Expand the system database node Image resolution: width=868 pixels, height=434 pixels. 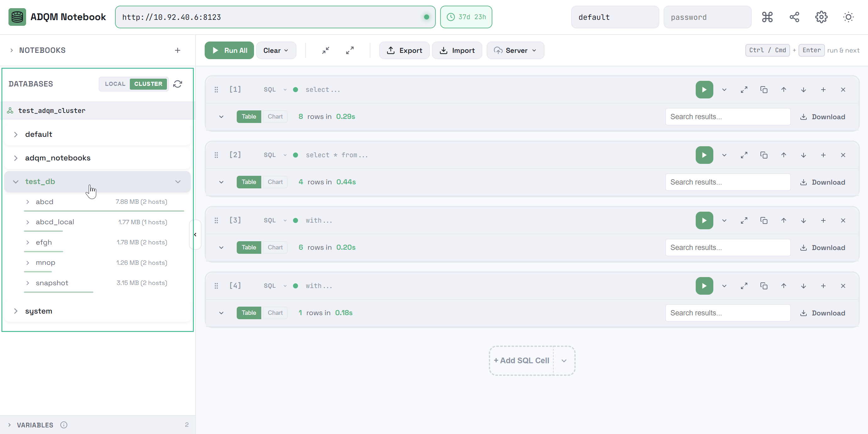(16, 311)
